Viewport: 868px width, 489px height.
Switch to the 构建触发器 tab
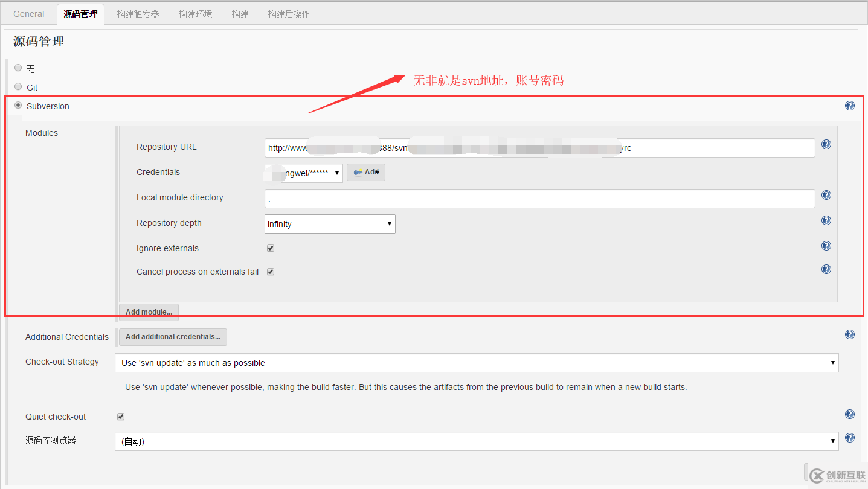click(x=138, y=14)
